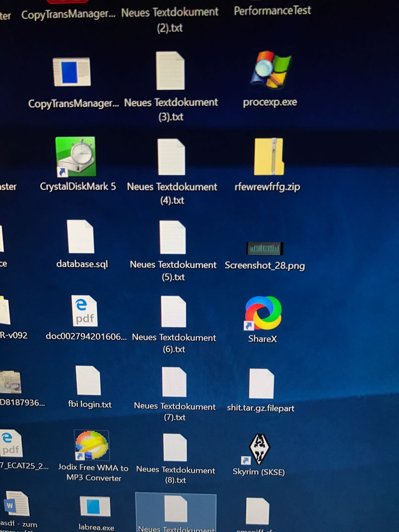Image resolution: width=399 pixels, height=532 pixels.
Task: Select the rfewrewfrfg.zip folder icon
Action: point(269,156)
